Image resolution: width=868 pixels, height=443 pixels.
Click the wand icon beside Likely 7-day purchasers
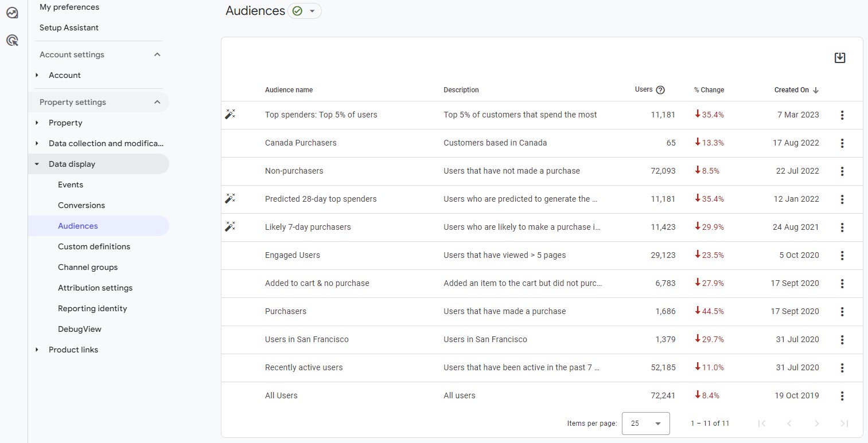tap(230, 227)
